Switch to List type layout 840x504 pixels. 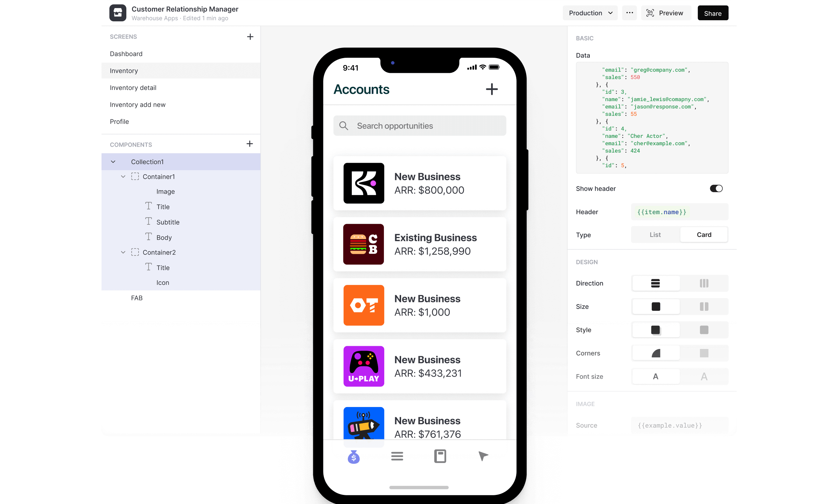tap(655, 234)
